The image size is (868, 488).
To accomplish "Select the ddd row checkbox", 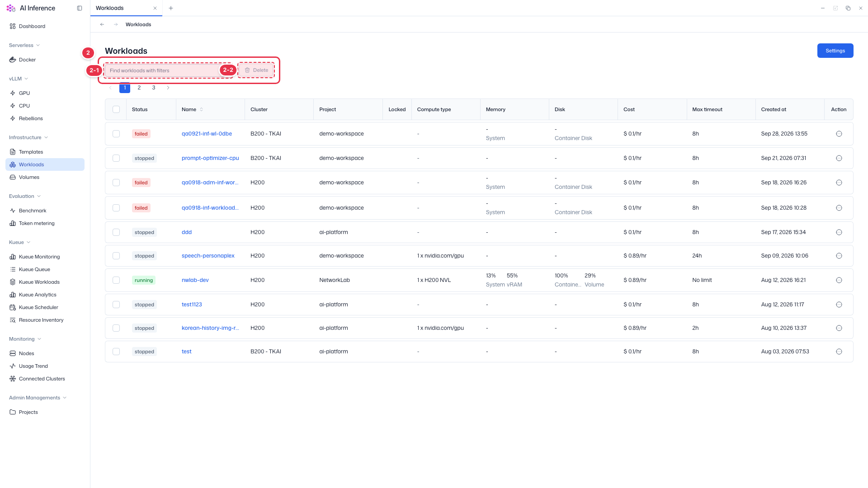I will (116, 232).
